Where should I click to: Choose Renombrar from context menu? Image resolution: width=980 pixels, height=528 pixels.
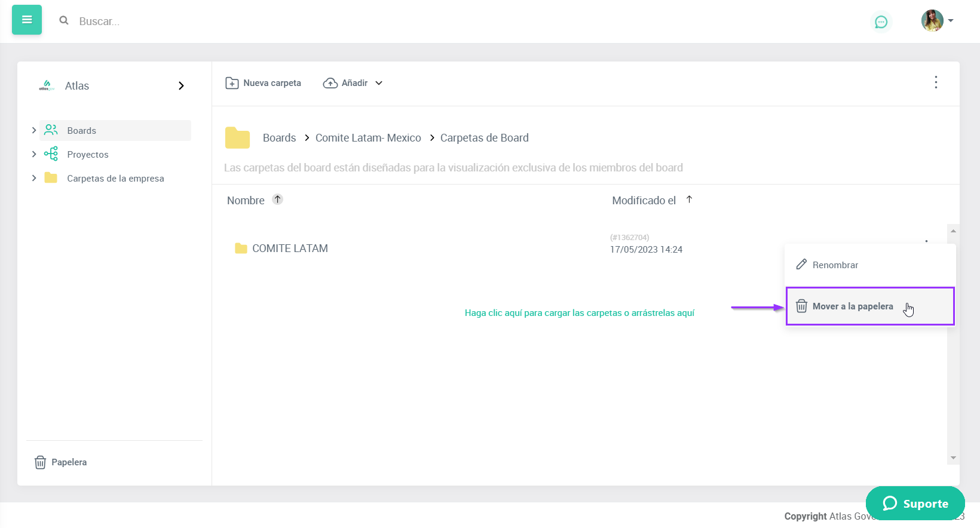coord(835,265)
